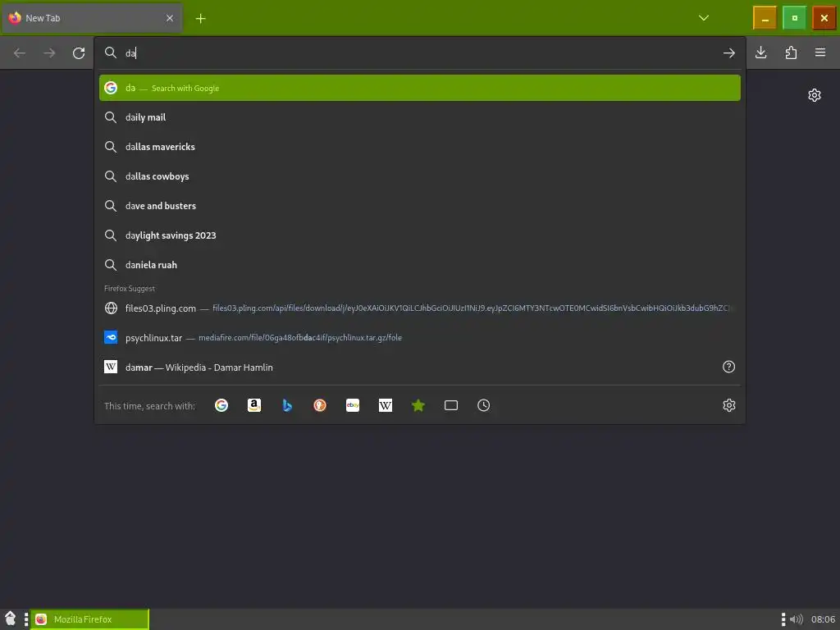Screen dimensions: 840x630
Task: Click the help icon on damar row
Action: (x=728, y=367)
